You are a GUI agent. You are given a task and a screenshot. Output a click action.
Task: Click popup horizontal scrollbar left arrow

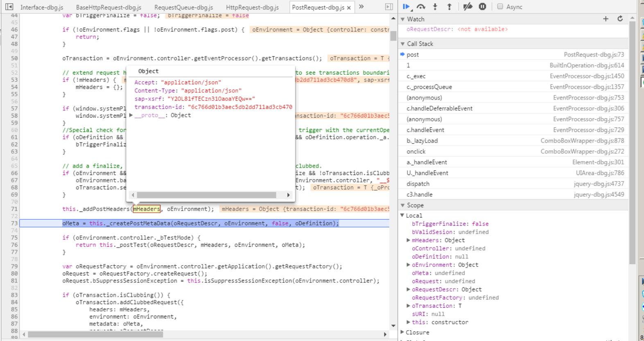[133, 195]
